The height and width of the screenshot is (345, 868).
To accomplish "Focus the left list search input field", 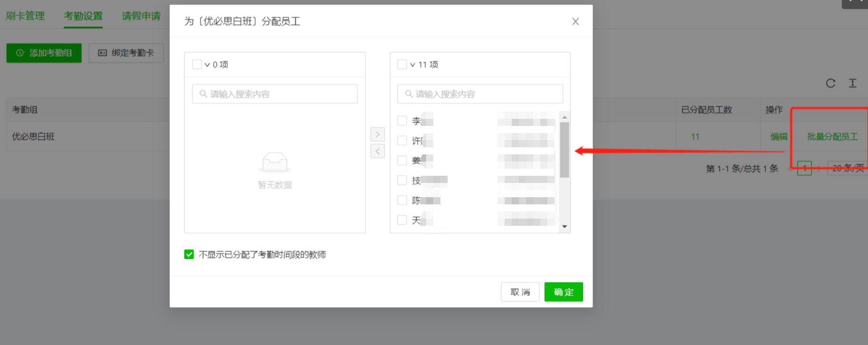I will tap(275, 94).
